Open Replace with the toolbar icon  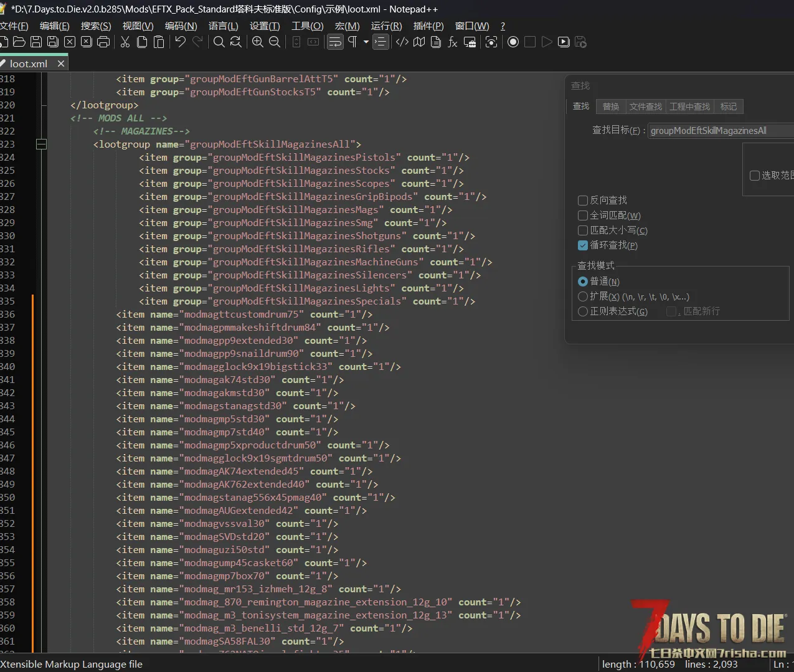coord(236,42)
